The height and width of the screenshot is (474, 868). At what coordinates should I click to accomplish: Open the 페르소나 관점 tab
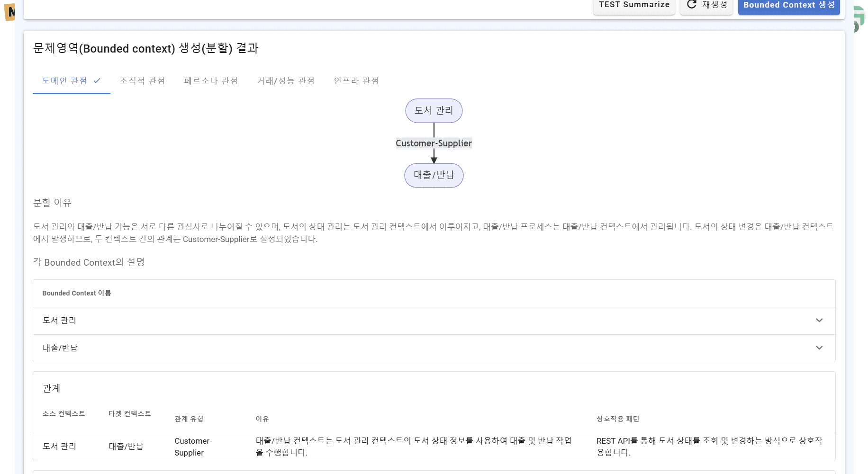click(211, 81)
